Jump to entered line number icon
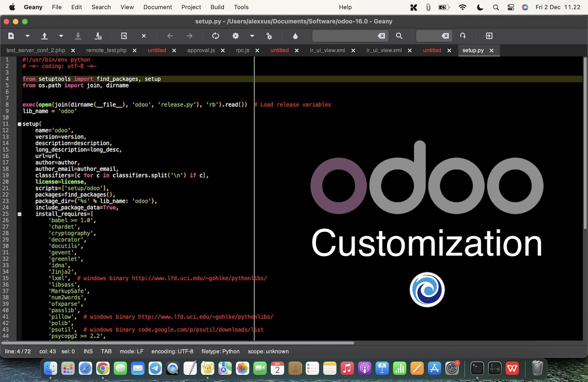This screenshot has width=588, height=382. click(x=463, y=36)
